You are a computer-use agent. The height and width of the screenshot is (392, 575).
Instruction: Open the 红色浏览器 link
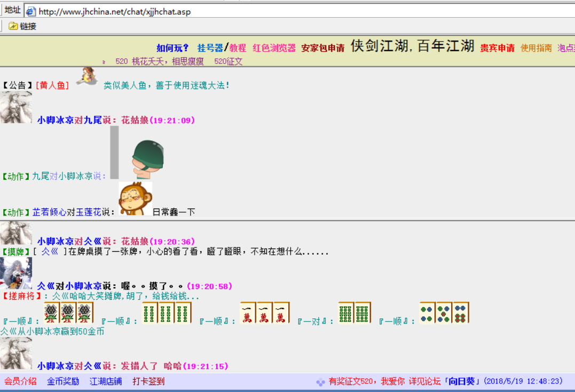274,48
